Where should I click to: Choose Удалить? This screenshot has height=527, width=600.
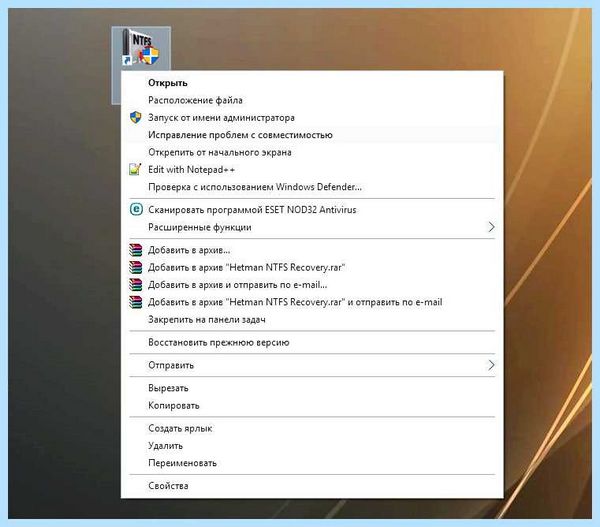point(312,445)
